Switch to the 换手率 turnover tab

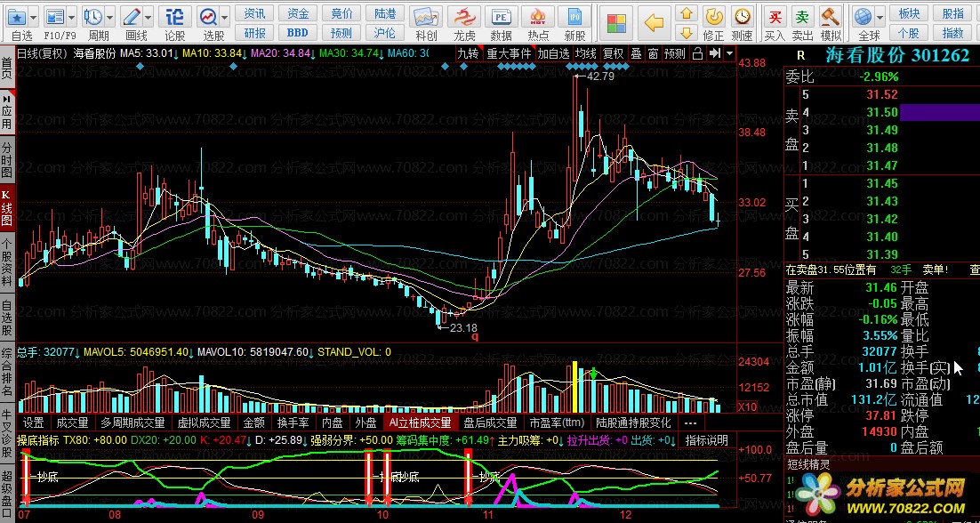[x=293, y=423]
